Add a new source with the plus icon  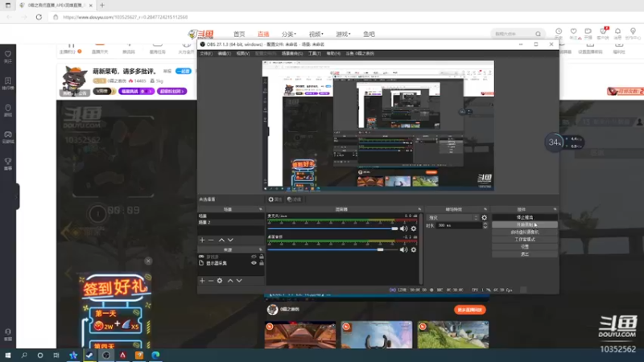coord(202,281)
